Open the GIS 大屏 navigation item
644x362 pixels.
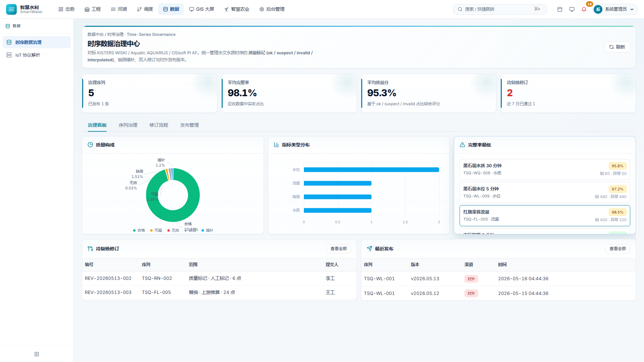click(x=202, y=9)
